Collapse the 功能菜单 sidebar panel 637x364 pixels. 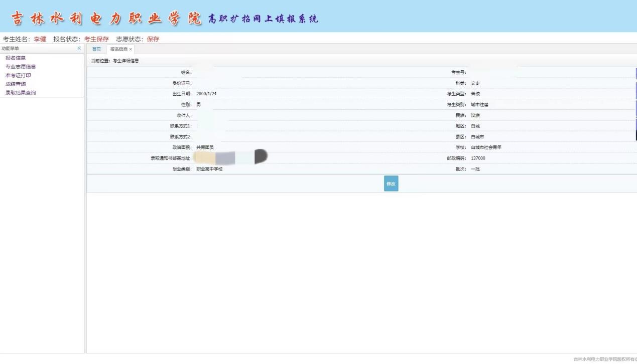coord(79,48)
